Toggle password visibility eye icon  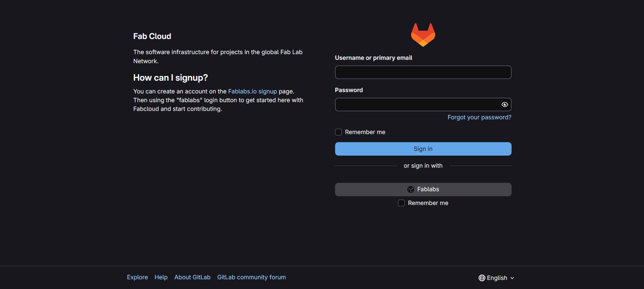point(505,105)
